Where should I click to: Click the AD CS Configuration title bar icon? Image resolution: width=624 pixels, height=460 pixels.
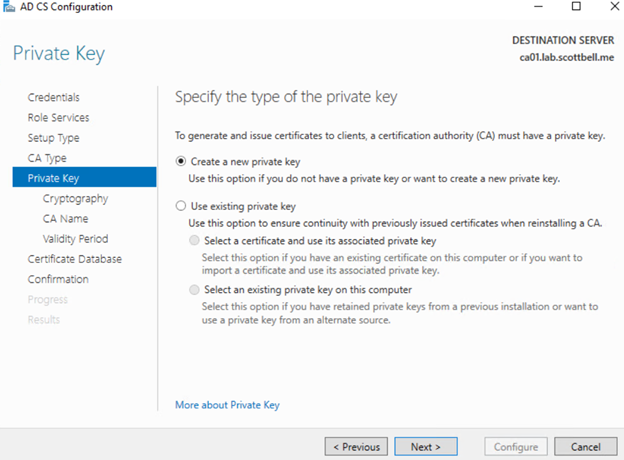[10, 7]
